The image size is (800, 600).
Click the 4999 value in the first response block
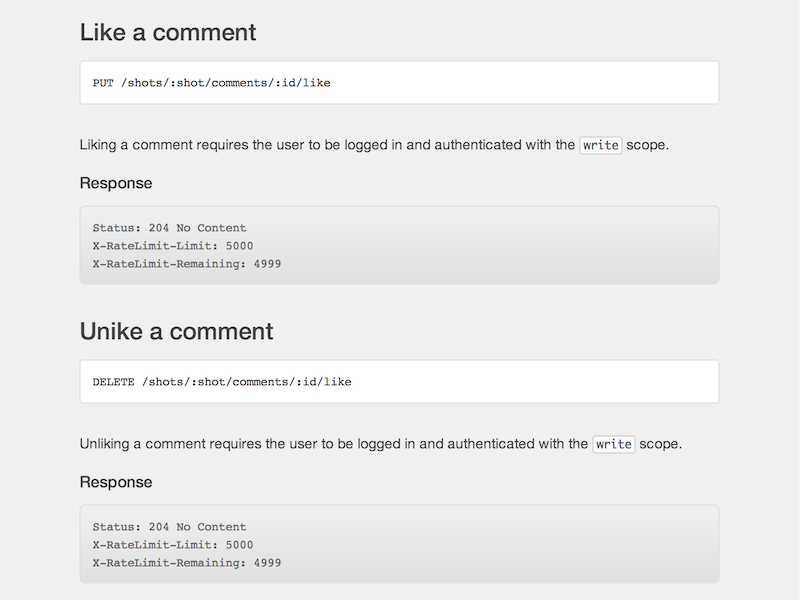coord(267,264)
